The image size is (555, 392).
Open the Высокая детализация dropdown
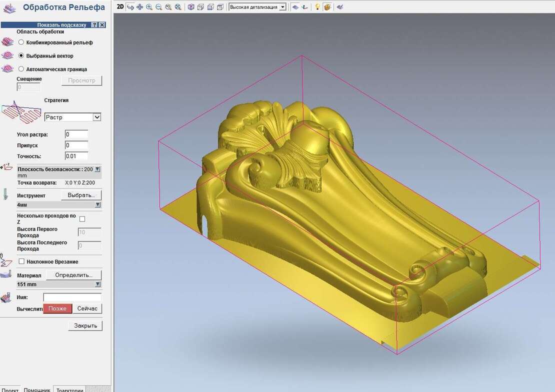tap(257, 7)
